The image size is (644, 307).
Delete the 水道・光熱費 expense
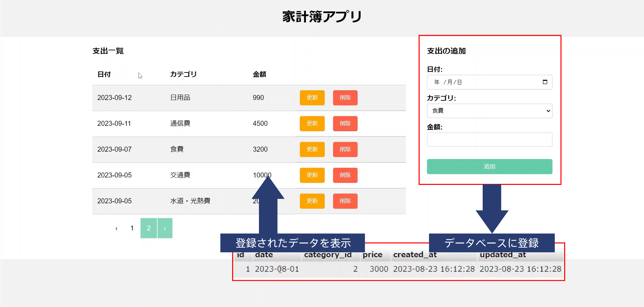coord(345,201)
